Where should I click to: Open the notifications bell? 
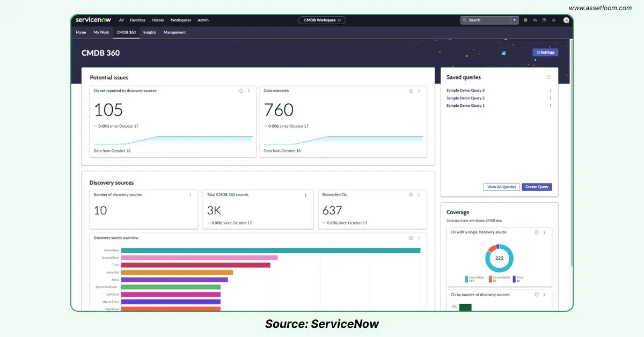[553, 20]
